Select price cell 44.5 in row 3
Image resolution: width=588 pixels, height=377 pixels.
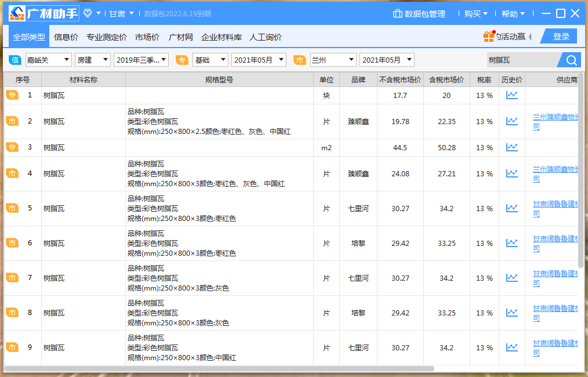[400, 148]
